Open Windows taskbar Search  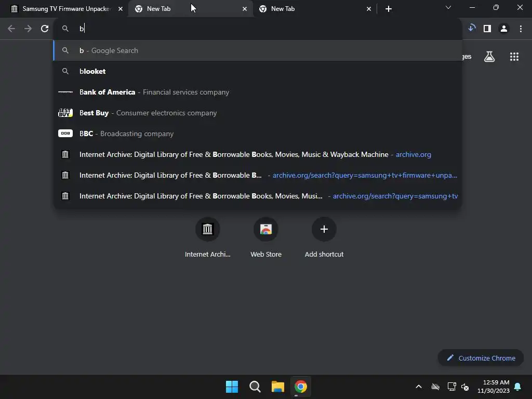tap(255, 387)
